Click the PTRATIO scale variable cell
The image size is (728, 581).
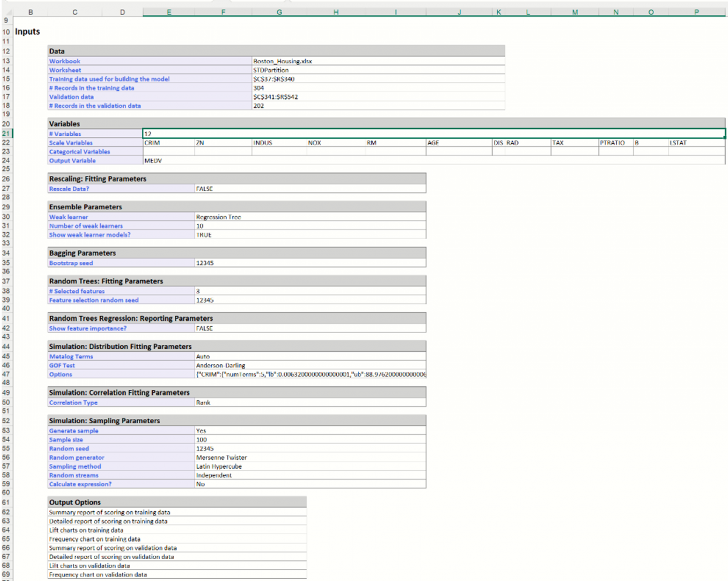[615, 143]
